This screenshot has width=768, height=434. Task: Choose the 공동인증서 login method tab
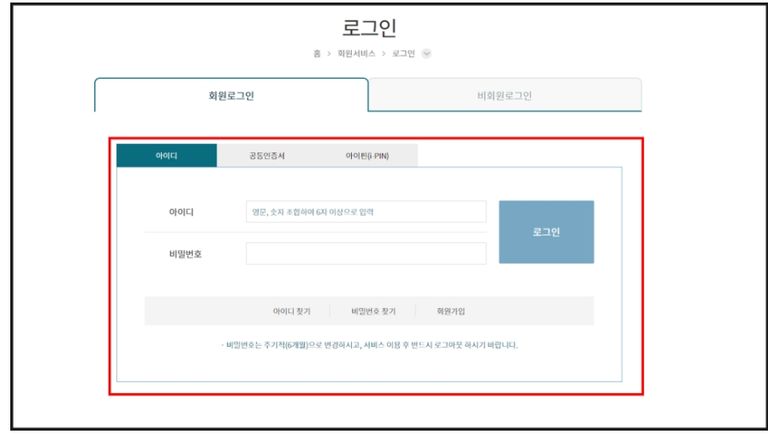(267, 156)
